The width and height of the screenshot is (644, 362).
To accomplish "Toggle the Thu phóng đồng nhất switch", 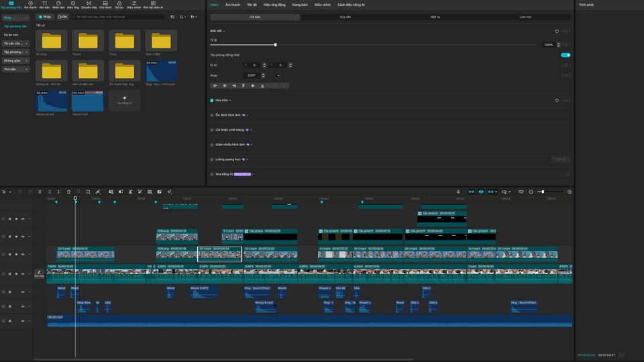I will pyautogui.click(x=566, y=55).
